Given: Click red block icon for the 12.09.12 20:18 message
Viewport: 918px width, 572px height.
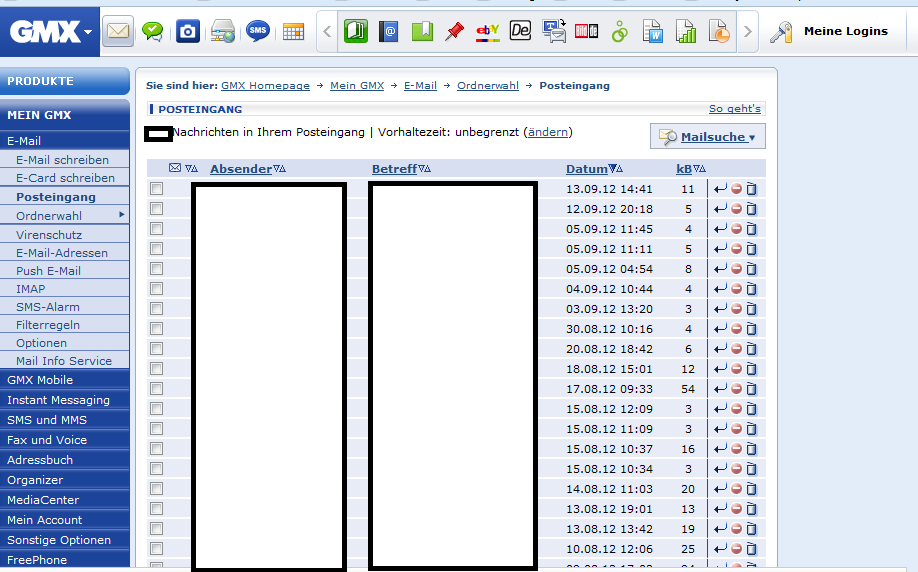Looking at the screenshot, I should 736,209.
